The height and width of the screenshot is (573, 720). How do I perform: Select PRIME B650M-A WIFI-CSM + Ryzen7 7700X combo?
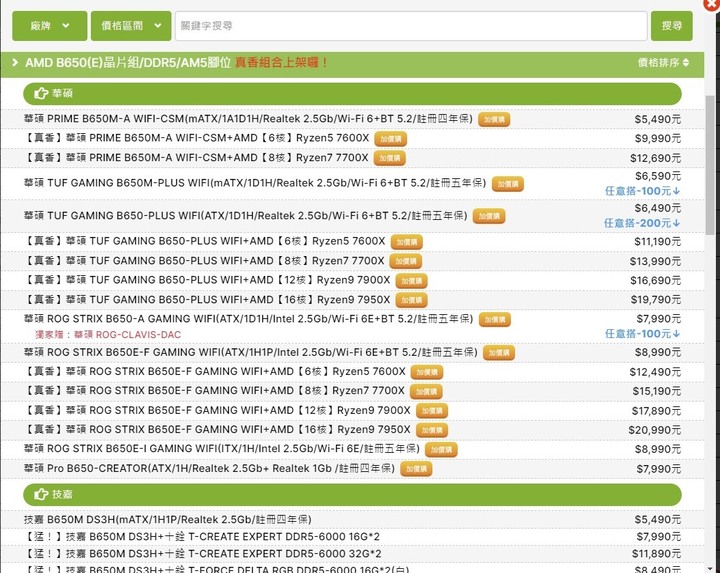tap(352, 158)
